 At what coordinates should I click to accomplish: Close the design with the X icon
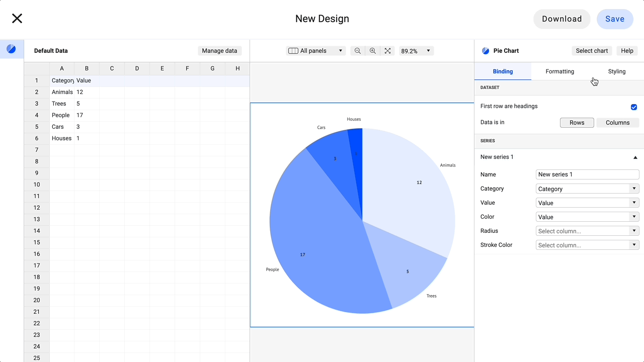(x=17, y=18)
